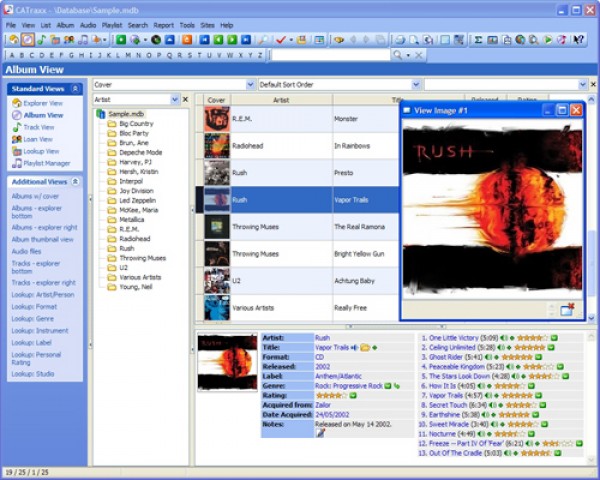Open the Playlist menu

(113, 25)
